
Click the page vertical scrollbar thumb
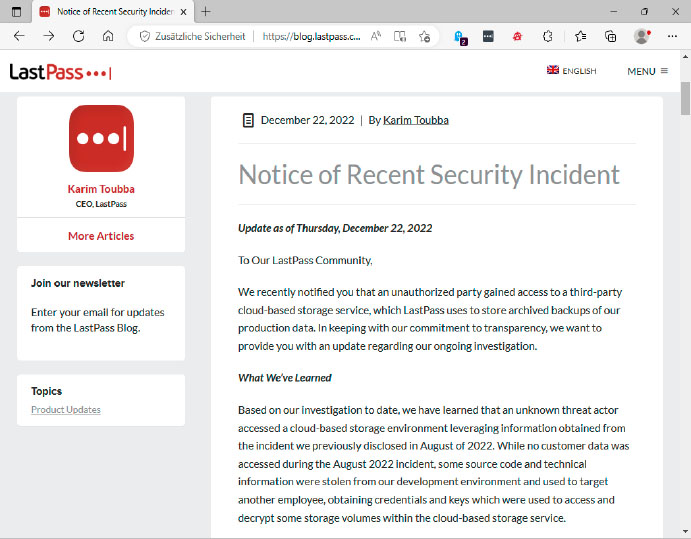[685, 98]
